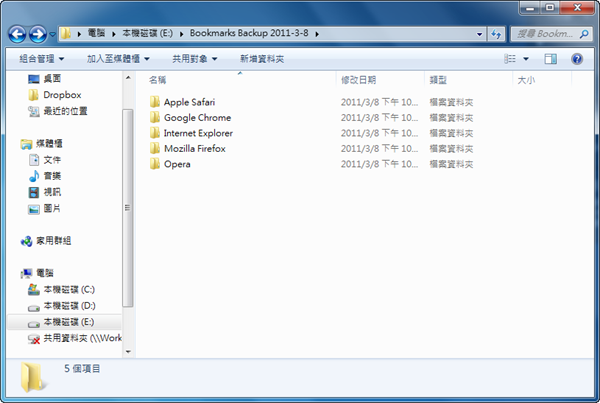Select 電腦 node in the navigation pane

pos(44,273)
